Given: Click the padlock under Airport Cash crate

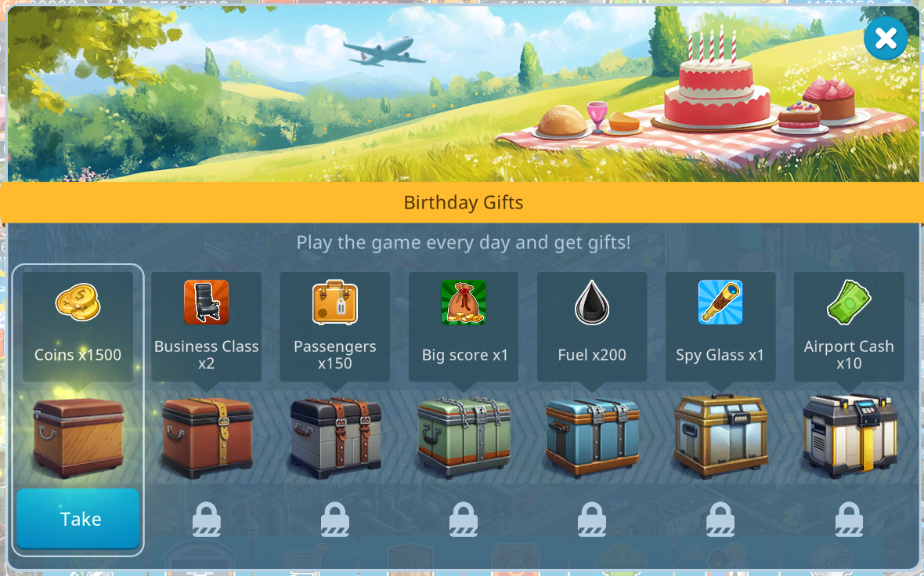Looking at the screenshot, I should click(849, 519).
